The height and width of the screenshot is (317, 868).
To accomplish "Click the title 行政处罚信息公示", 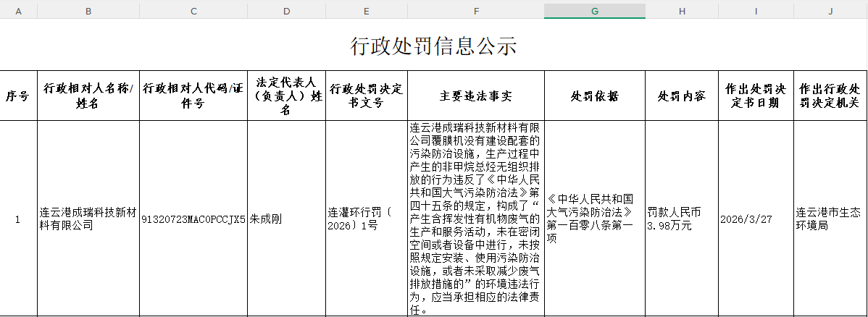I will coord(433,46).
